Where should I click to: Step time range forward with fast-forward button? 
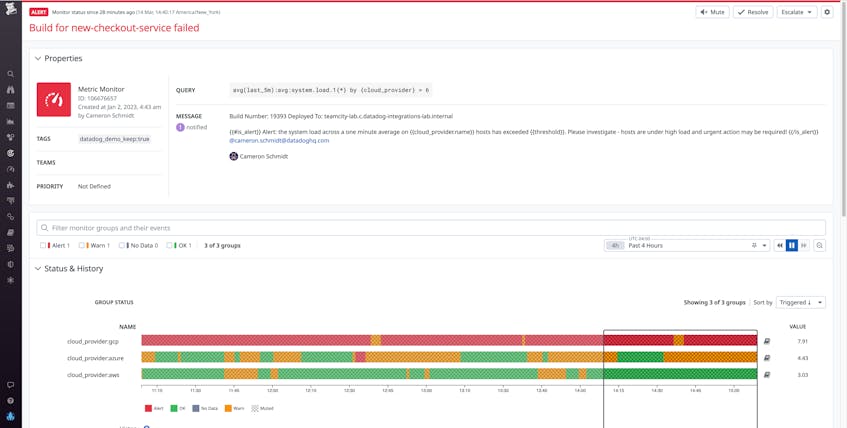pyautogui.click(x=804, y=245)
